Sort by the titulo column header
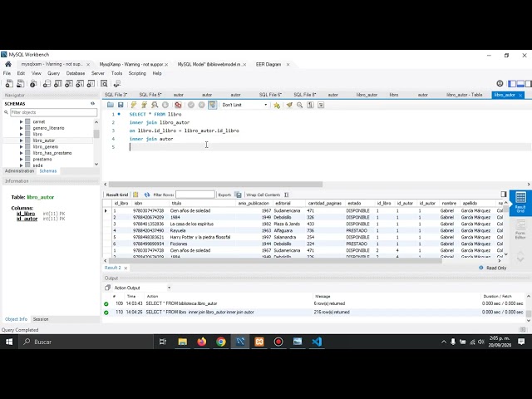Image resolution: width=532 pixels, height=399 pixels. coord(202,203)
